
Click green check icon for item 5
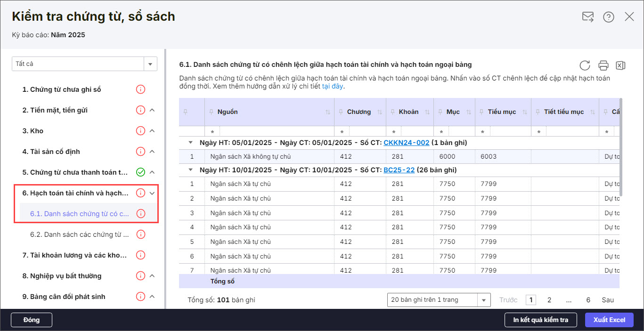coord(140,172)
